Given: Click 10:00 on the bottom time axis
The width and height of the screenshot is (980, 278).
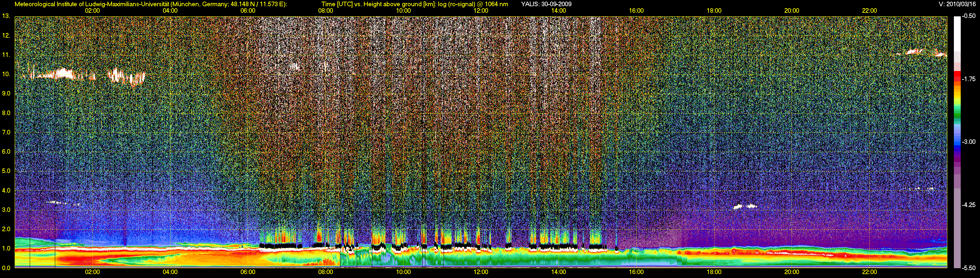Looking at the screenshot, I should click(403, 272).
